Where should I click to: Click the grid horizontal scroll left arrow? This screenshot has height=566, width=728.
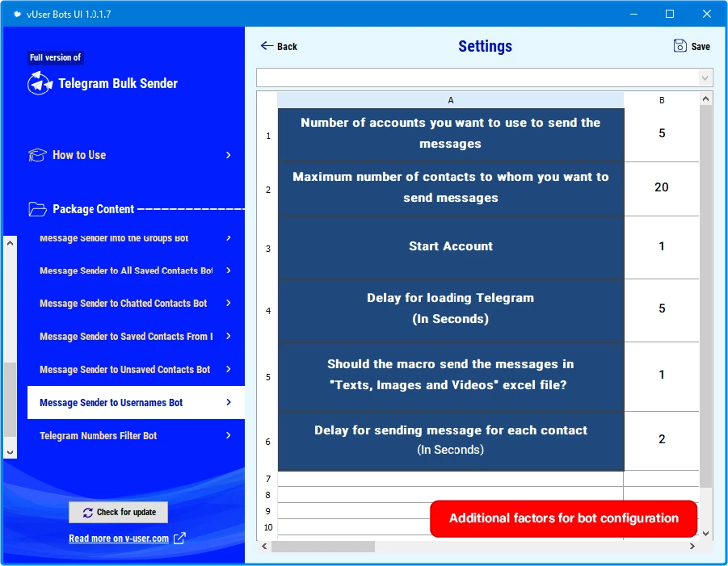pyautogui.click(x=264, y=547)
